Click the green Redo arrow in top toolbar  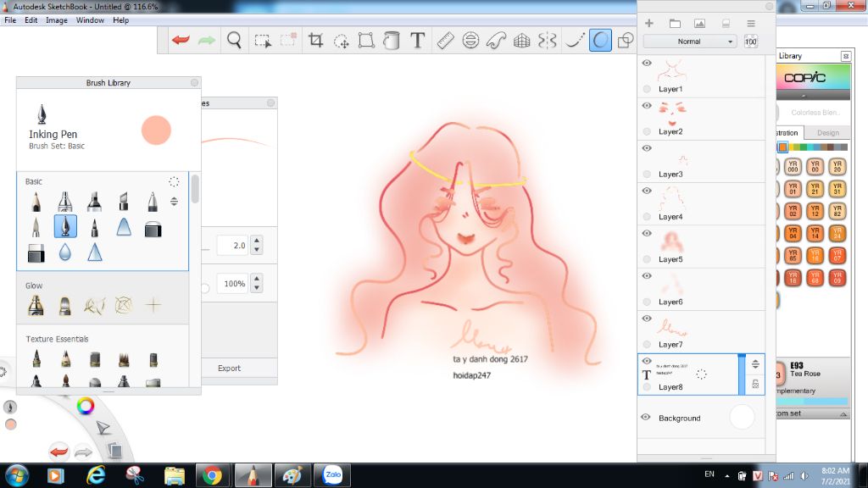(x=207, y=40)
